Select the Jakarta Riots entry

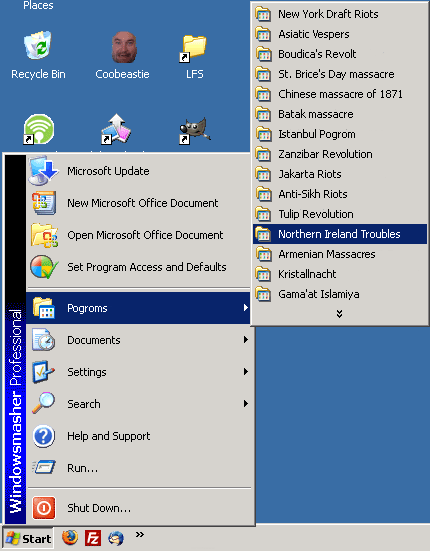340,174
